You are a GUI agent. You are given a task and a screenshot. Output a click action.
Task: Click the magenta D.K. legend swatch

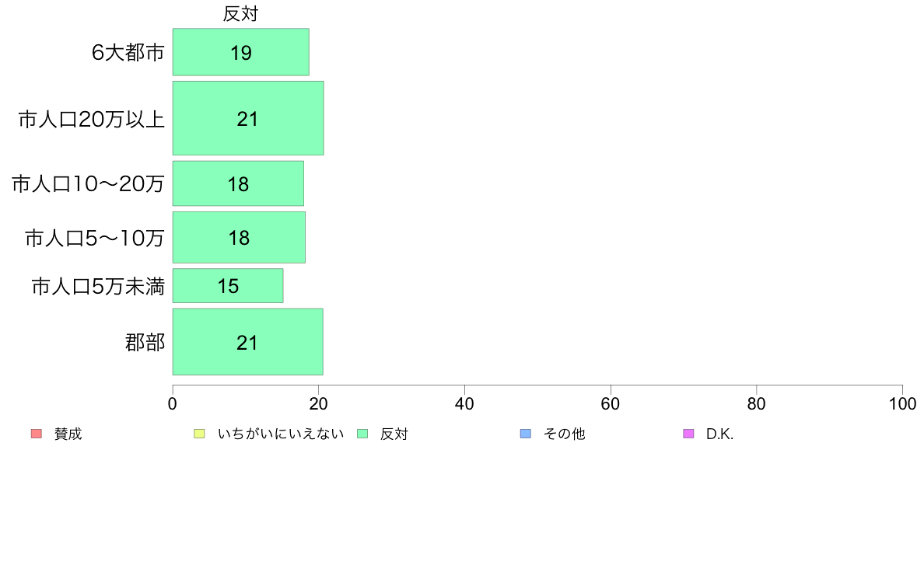coord(688,434)
